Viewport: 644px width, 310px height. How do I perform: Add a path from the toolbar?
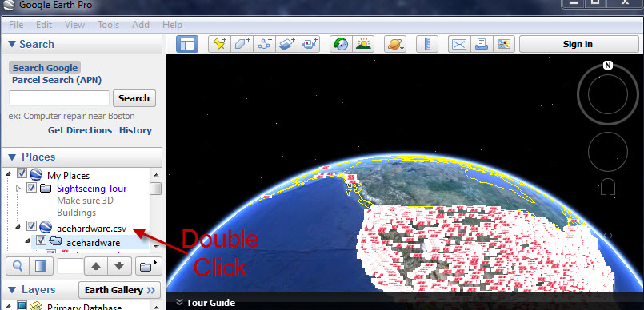265,44
